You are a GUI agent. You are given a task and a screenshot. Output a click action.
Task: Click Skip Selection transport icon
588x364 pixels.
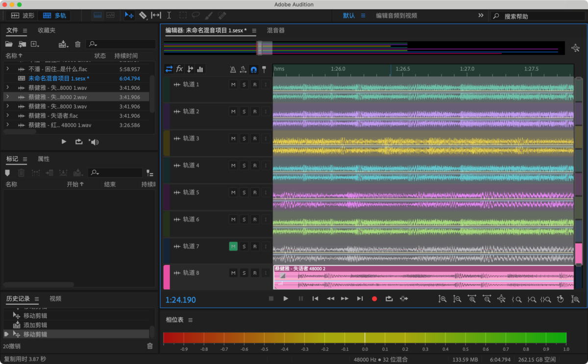(404, 298)
